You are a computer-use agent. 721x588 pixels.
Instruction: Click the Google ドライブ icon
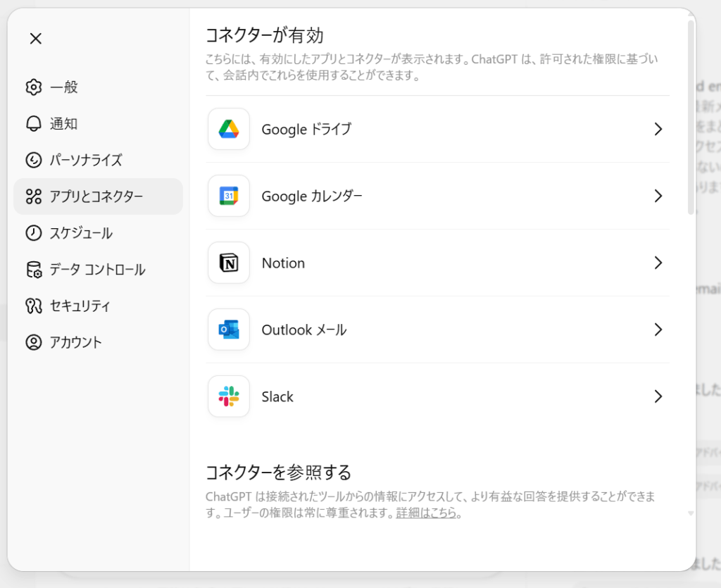228,130
